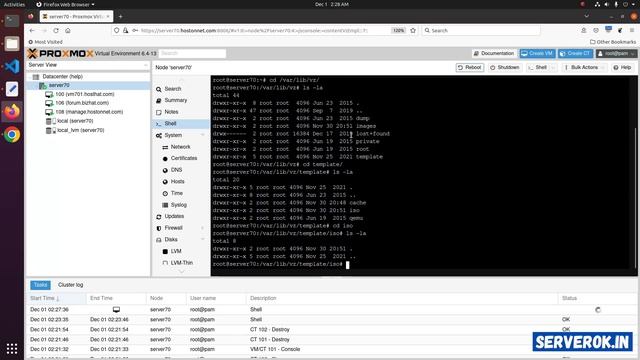The image size is (640, 360).
Task: Open the browser home page
Action: click(x=68, y=31)
